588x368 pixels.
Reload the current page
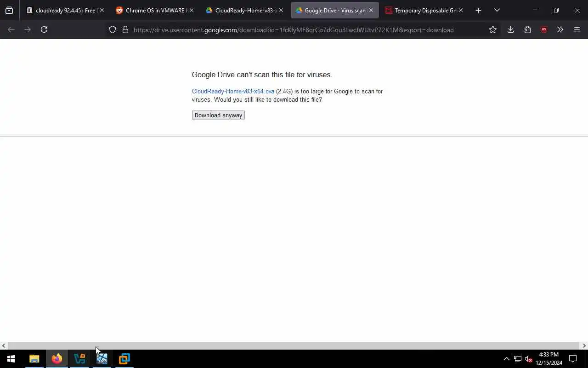click(x=44, y=29)
